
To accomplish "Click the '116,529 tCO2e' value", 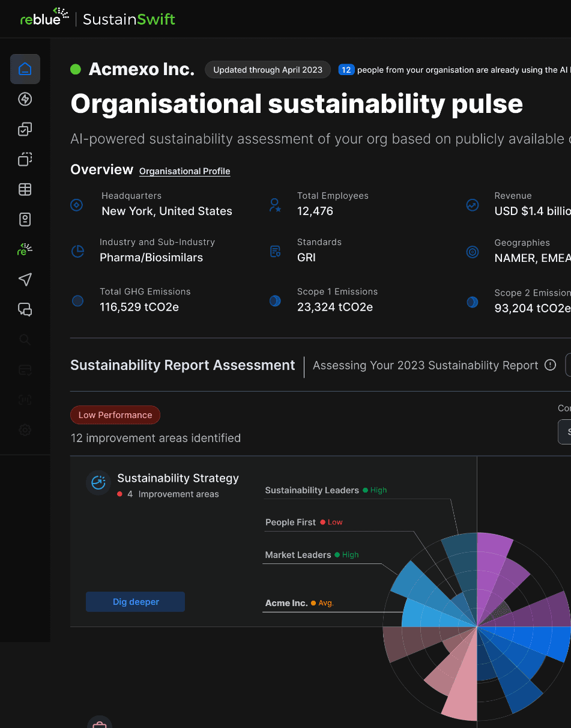I will point(139,308).
